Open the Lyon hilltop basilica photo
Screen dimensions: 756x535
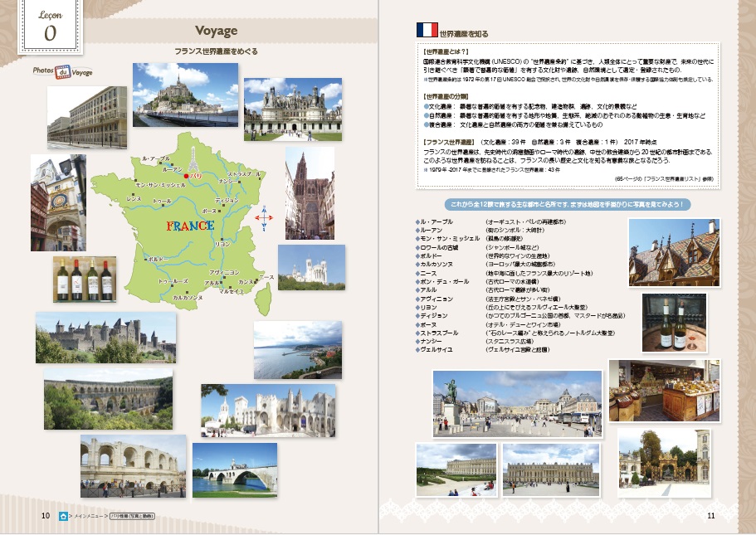point(311,267)
